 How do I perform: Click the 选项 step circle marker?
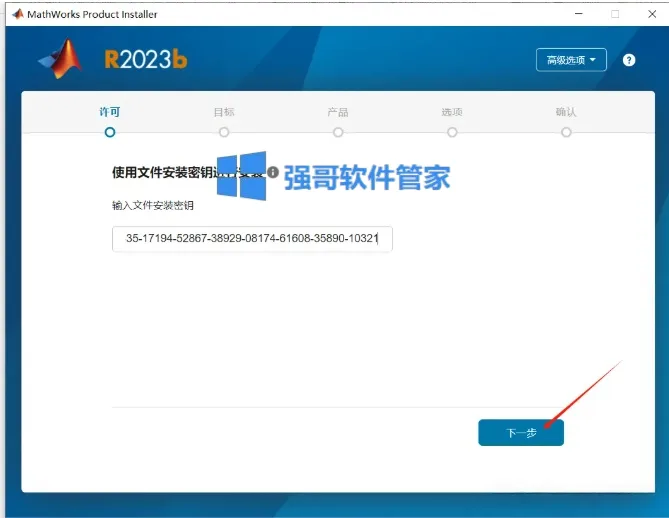pos(452,132)
